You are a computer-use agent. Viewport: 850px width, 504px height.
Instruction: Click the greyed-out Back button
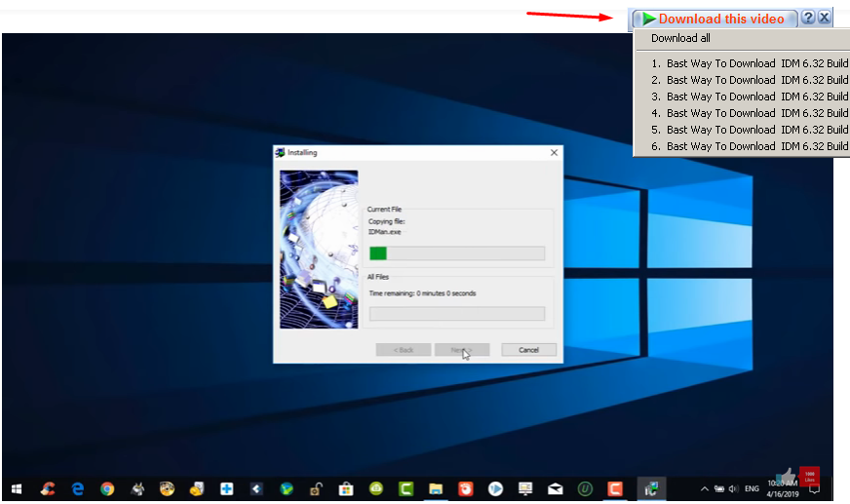coord(404,350)
